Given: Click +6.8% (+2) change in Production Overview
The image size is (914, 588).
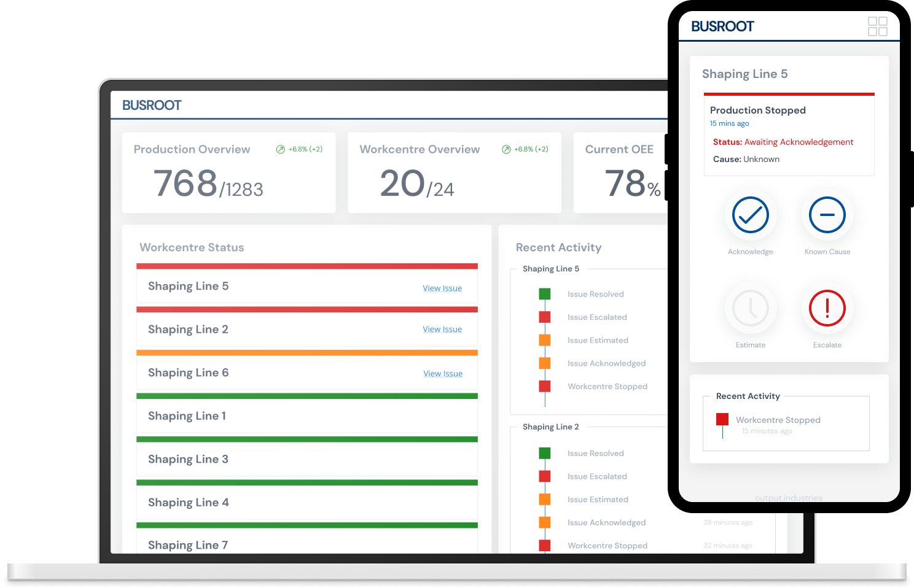Looking at the screenshot, I should pos(305,149).
